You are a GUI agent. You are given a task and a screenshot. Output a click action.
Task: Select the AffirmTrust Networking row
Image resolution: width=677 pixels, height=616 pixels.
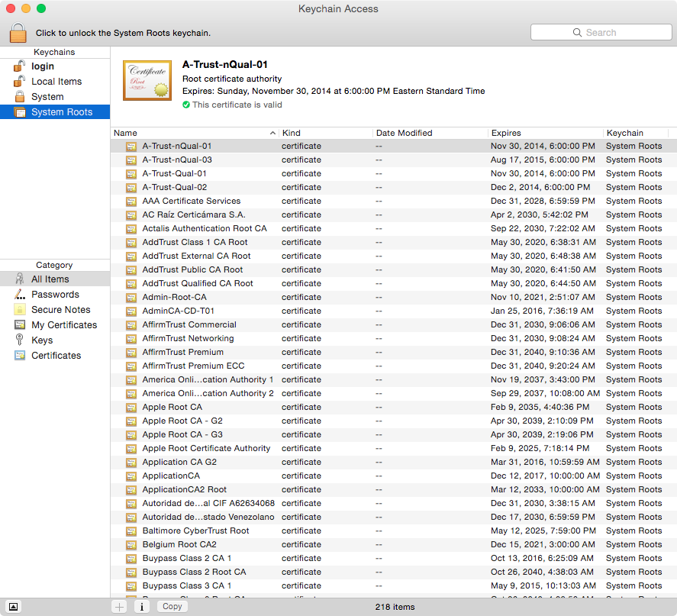click(x=393, y=338)
